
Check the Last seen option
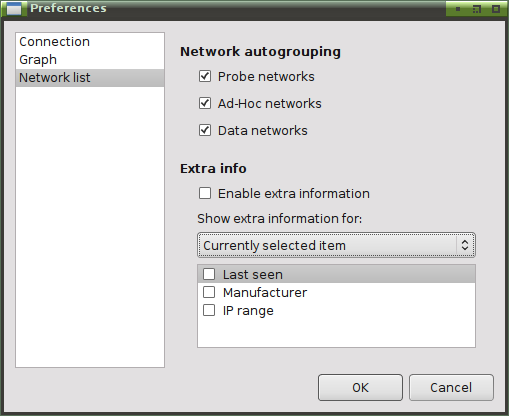click(x=209, y=274)
